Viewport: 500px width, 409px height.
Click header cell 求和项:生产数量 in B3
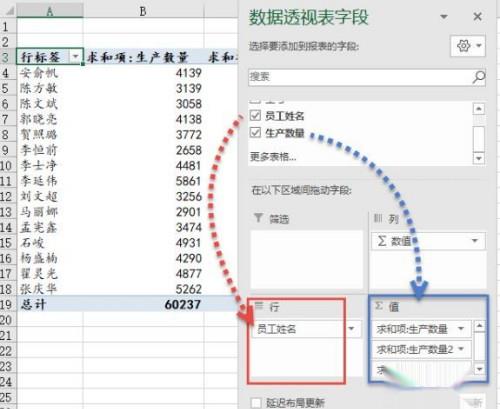tap(143, 57)
